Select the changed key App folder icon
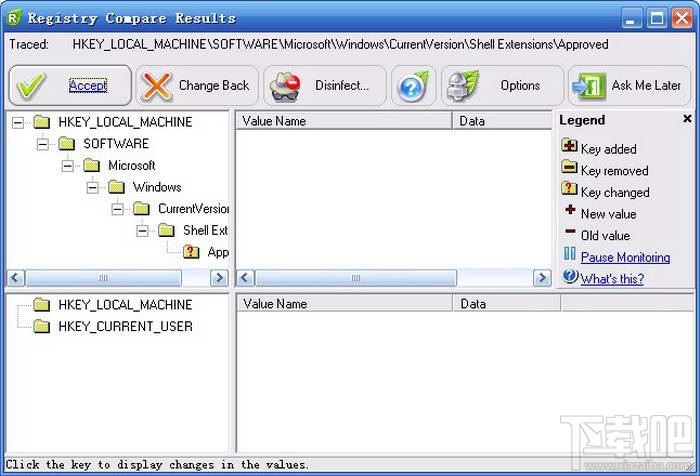 (x=191, y=252)
